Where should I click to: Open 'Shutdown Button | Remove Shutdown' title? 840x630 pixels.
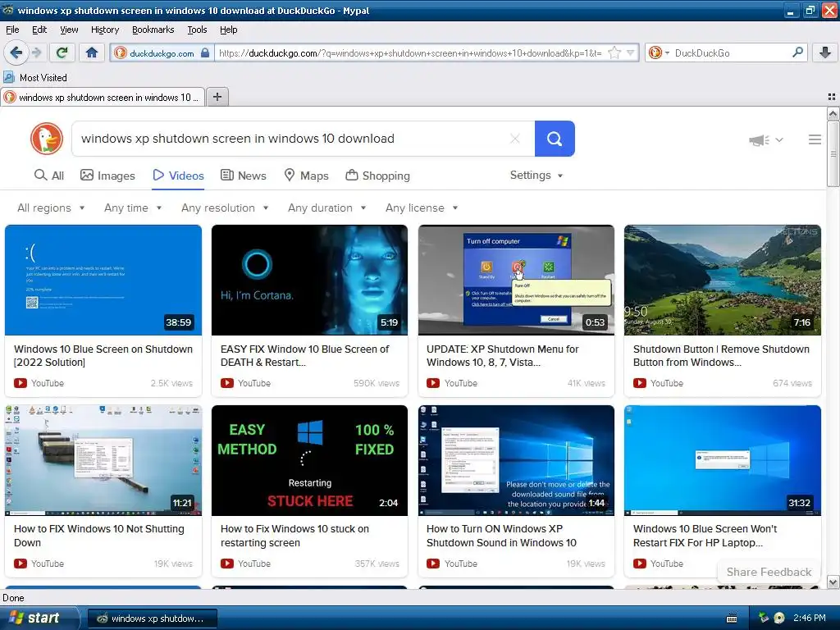tap(721, 356)
